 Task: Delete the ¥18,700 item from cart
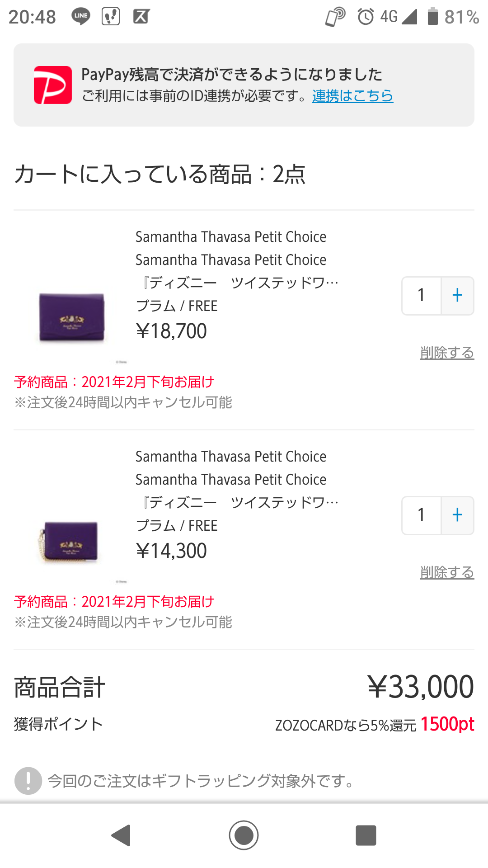pyautogui.click(x=447, y=353)
